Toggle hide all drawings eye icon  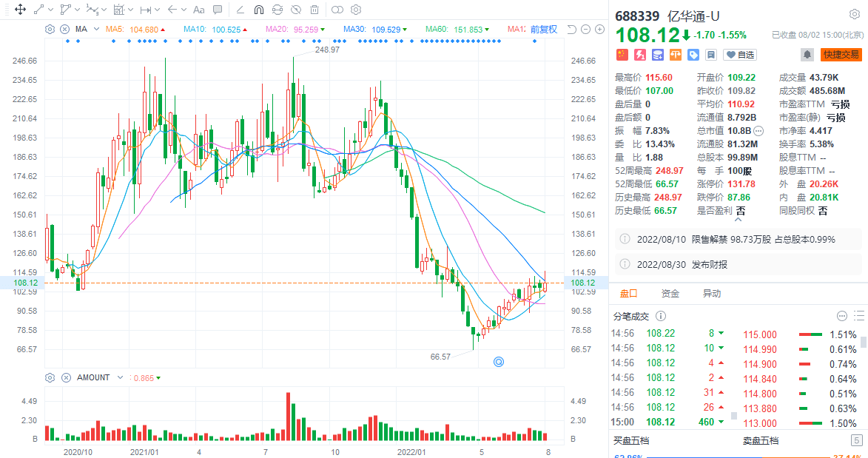(x=295, y=10)
